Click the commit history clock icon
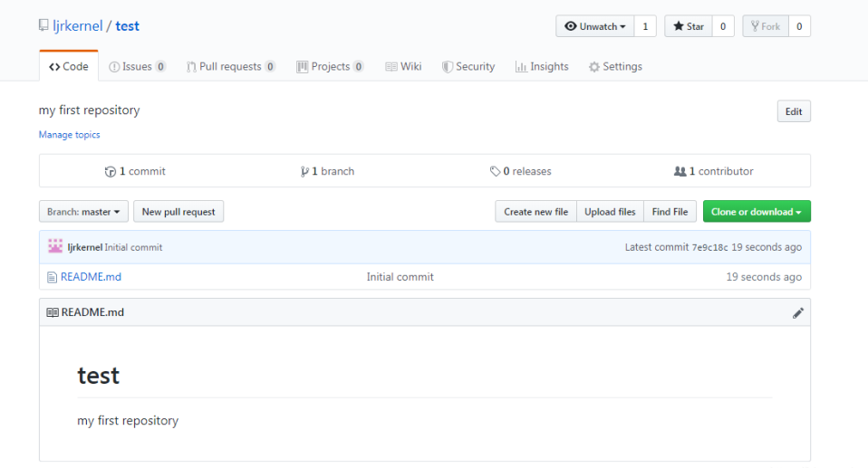 click(111, 171)
